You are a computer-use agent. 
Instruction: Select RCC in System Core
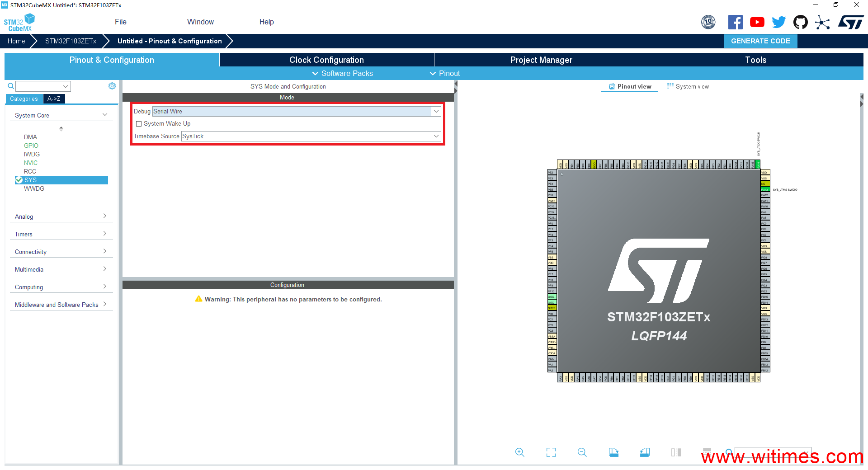30,171
